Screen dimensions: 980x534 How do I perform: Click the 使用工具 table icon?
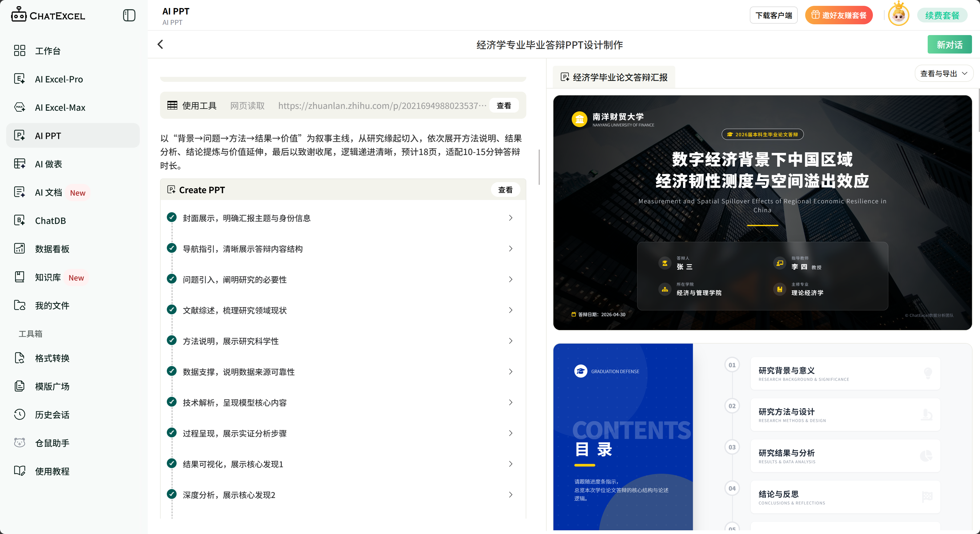(x=172, y=105)
